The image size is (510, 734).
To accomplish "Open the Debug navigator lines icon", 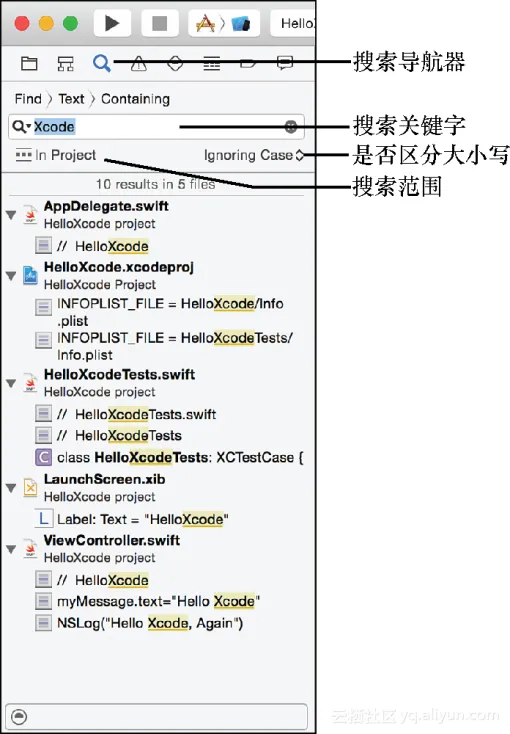I will [212, 63].
